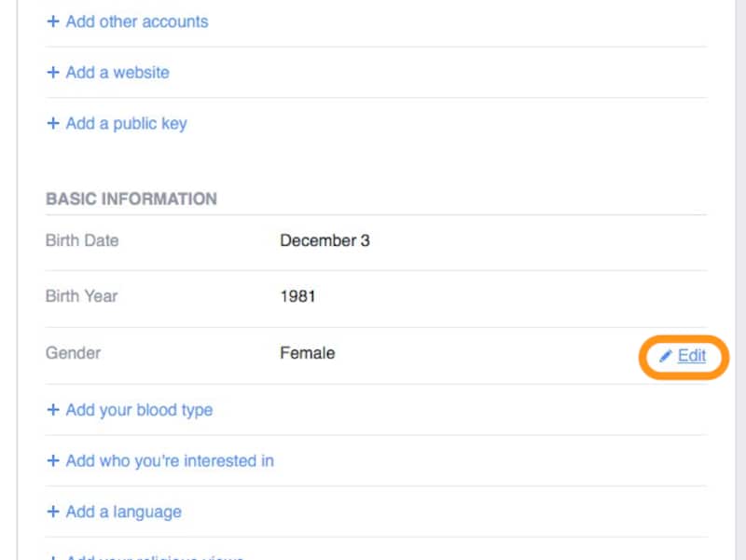Click "Add a language"
This screenshot has width=746, height=560.
click(x=124, y=512)
